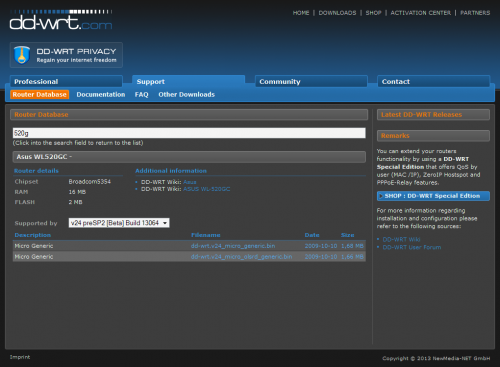
Task: Click the Latest DD-WRT Releases header
Action: click(x=433, y=114)
